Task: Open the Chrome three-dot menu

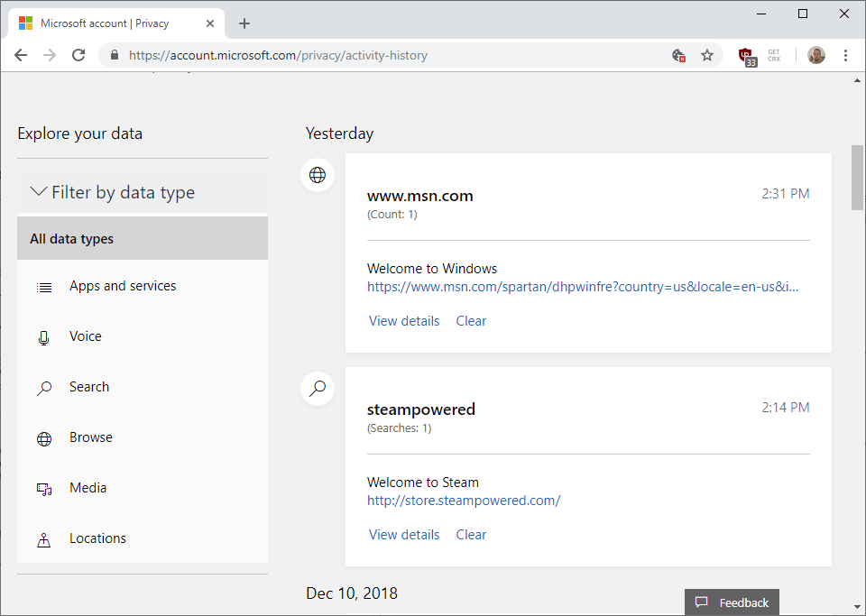Action: 845,55
